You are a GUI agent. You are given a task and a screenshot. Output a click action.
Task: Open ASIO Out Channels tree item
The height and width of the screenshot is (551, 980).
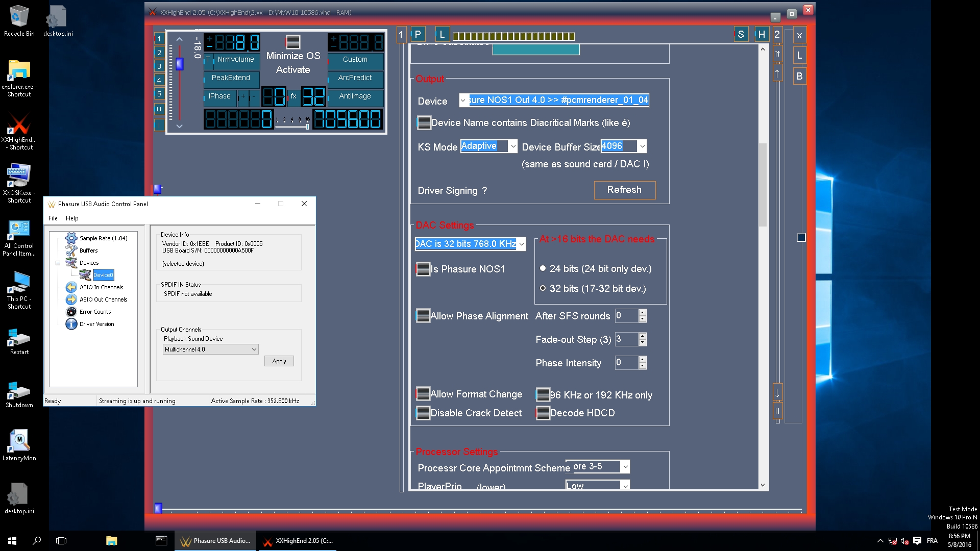point(103,299)
